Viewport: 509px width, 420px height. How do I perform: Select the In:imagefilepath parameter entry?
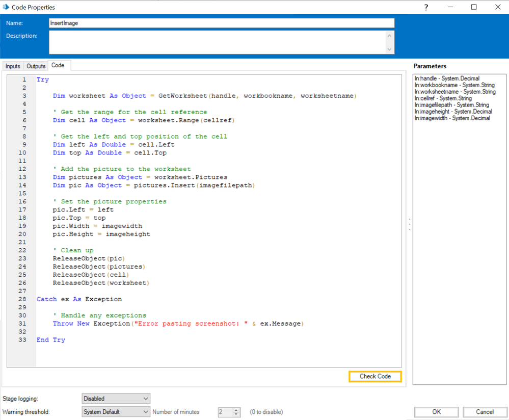pyautogui.click(x=451, y=105)
